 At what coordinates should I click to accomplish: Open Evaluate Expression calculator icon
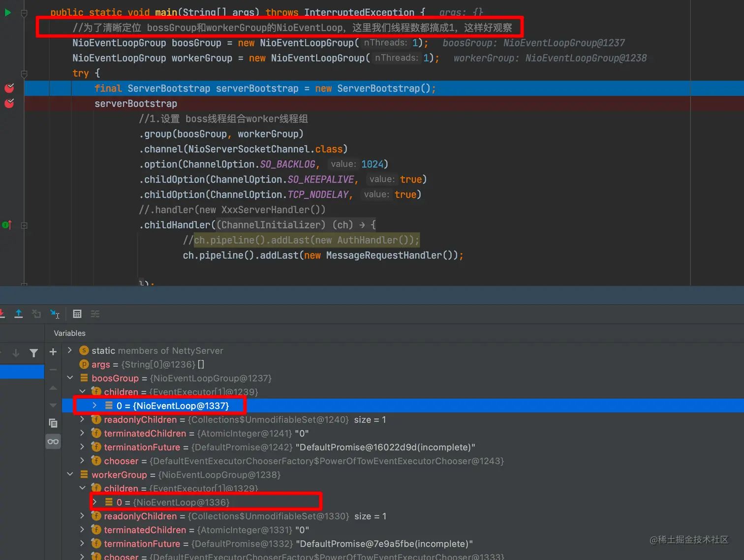click(77, 313)
